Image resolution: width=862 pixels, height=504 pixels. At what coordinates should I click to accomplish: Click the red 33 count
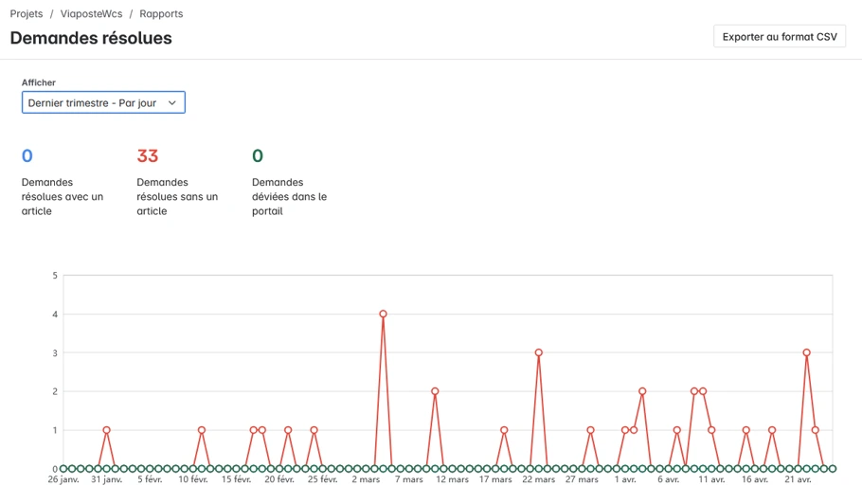coord(148,156)
